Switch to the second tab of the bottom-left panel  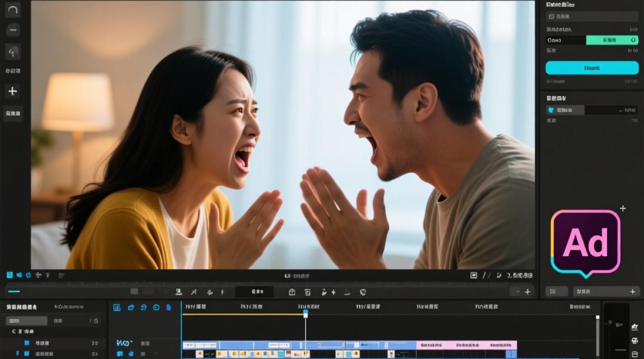click(x=69, y=307)
